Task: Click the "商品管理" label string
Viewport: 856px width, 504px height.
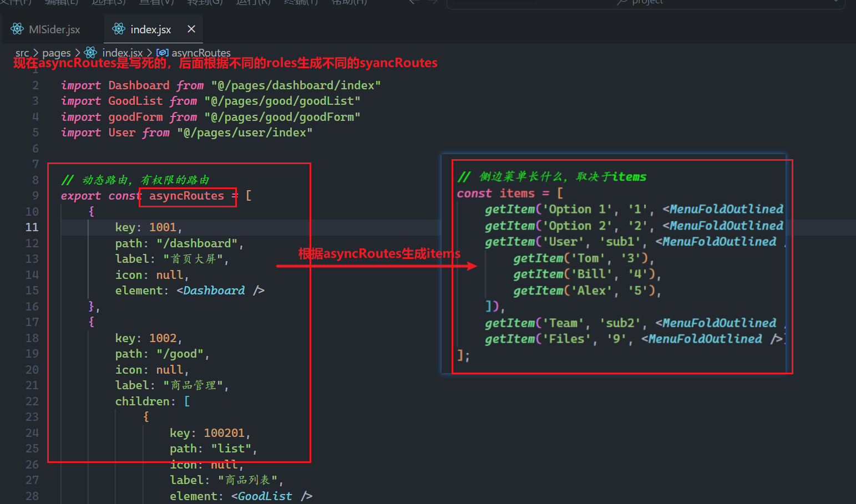Action: [194, 385]
